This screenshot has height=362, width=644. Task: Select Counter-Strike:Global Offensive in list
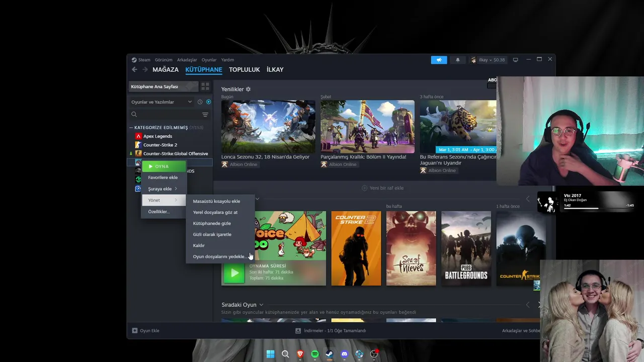click(x=176, y=154)
